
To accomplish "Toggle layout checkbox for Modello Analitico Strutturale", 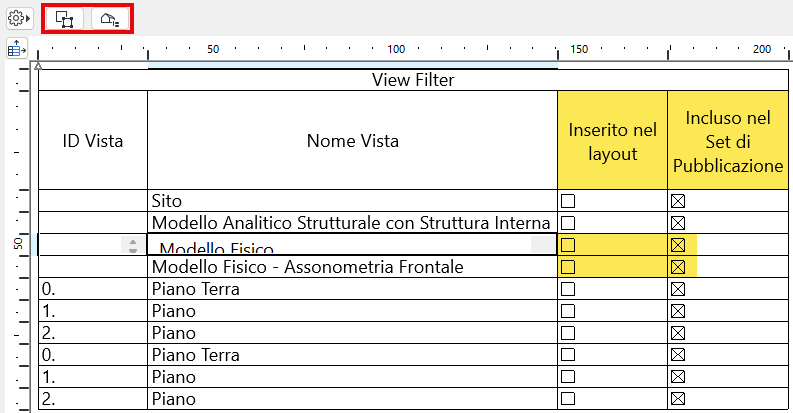I will click(568, 223).
